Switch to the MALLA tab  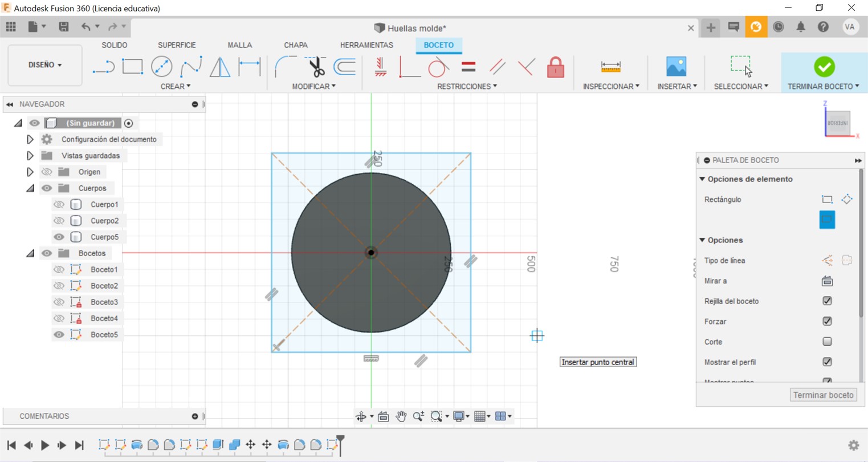tap(240, 45)
